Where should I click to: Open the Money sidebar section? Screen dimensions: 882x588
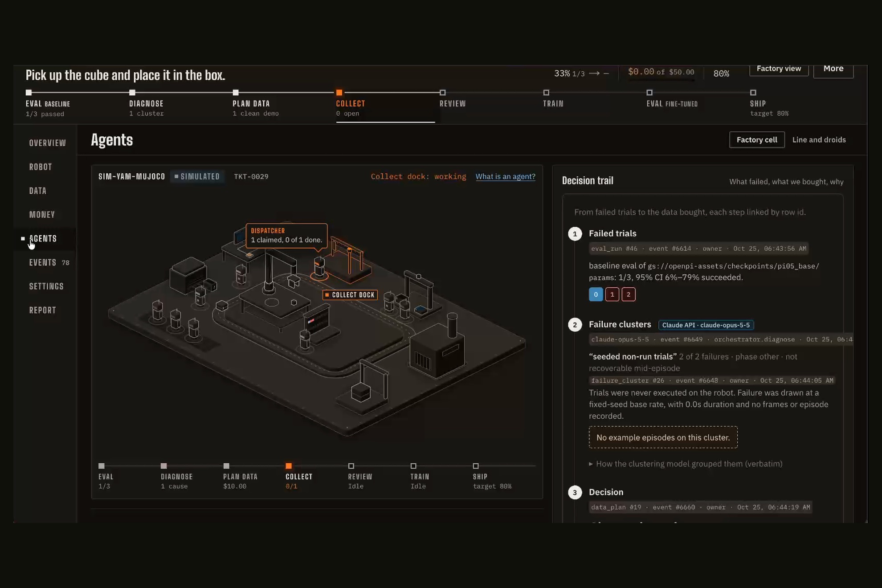pyautogui.click(x=42, y=215)
